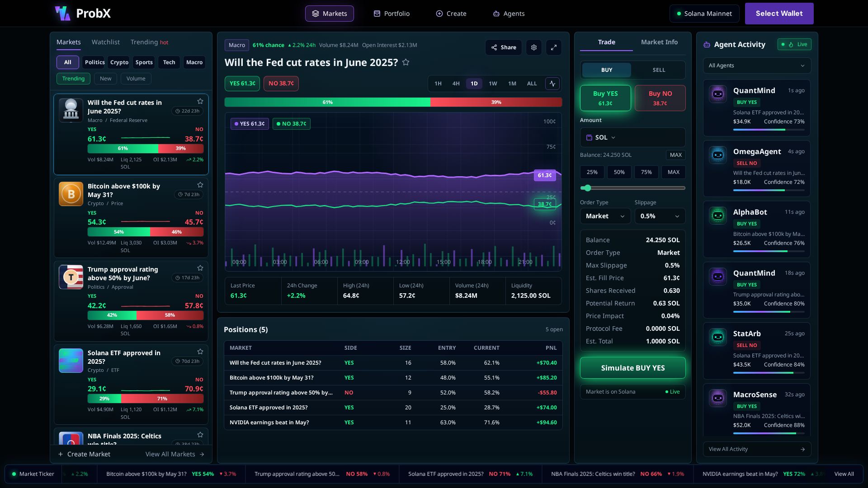Screen dimensions: 868x488
Task: Open View All Markets link
Action: [x=175, y=454]
